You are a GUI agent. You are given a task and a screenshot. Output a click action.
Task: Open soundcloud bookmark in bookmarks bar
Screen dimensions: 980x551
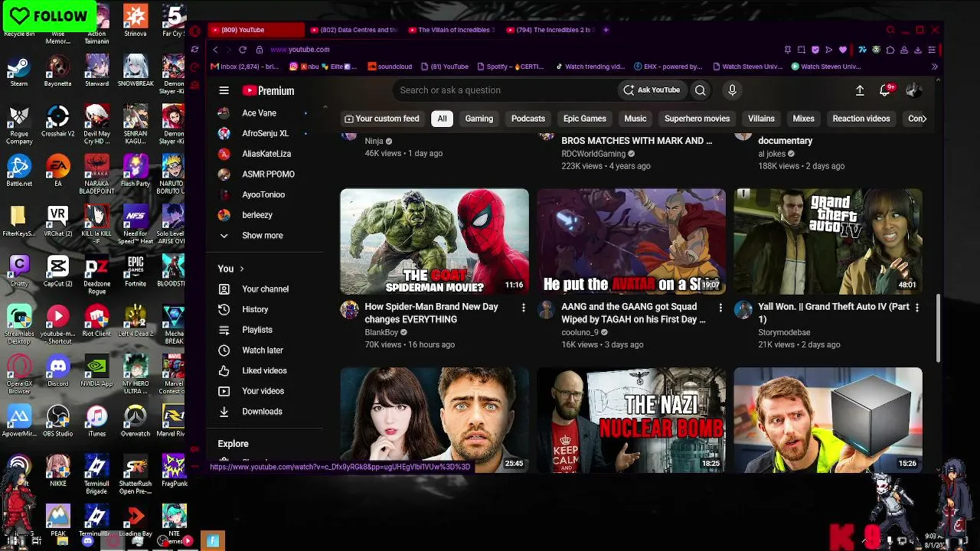click(x=390, y=67)
